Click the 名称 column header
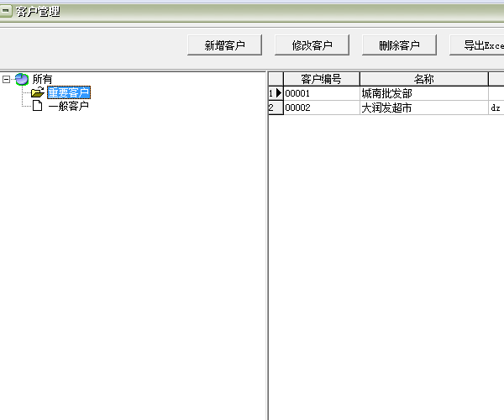504x420 pixels. [424, 79]
